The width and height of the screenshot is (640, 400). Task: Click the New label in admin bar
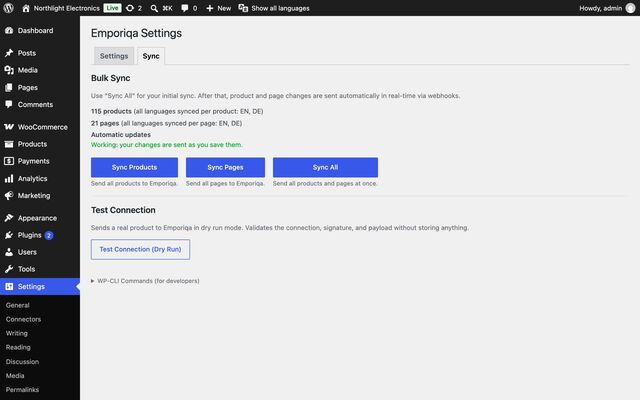(x=224, y=8)
